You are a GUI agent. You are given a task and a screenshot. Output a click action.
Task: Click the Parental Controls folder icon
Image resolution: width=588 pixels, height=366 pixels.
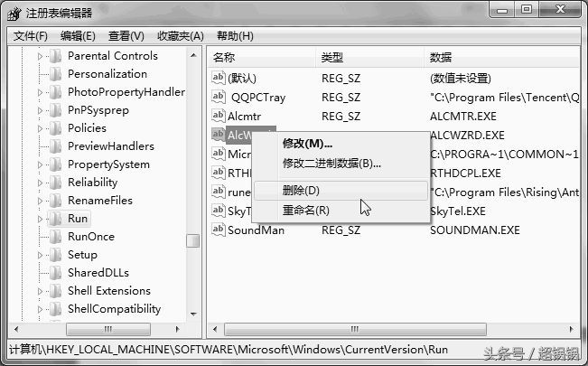[x=55, y=56]
